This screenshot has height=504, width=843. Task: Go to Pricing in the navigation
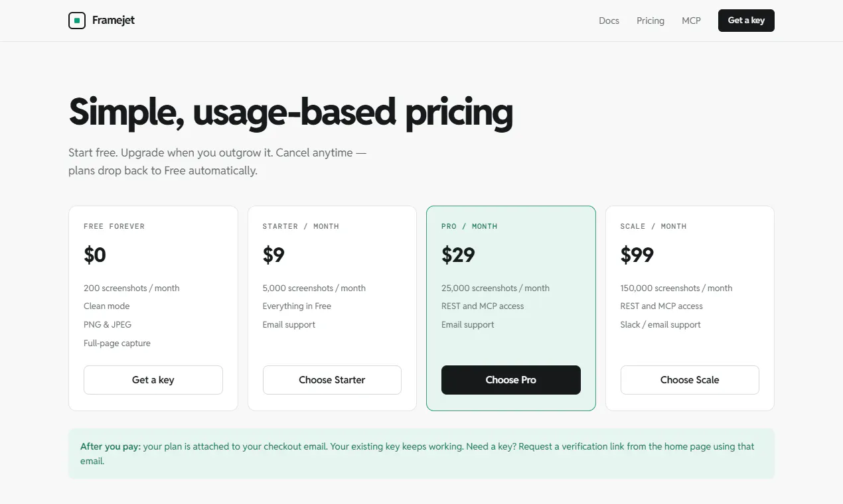[651, 21]
